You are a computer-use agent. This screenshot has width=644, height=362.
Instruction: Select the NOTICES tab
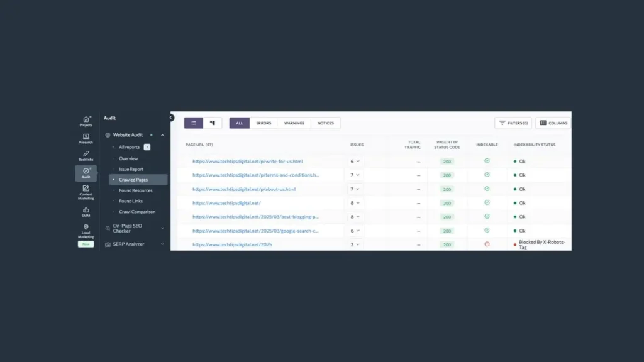tap(326, 123)
